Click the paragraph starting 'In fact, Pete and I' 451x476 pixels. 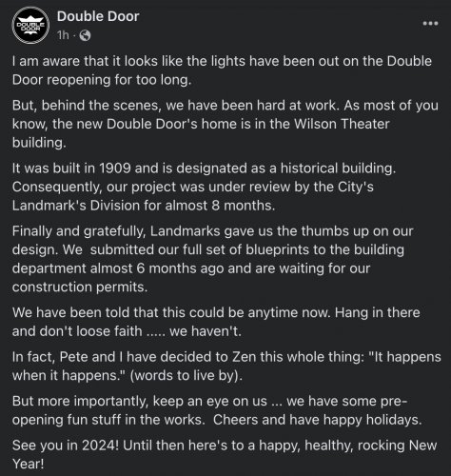point(226,366)
